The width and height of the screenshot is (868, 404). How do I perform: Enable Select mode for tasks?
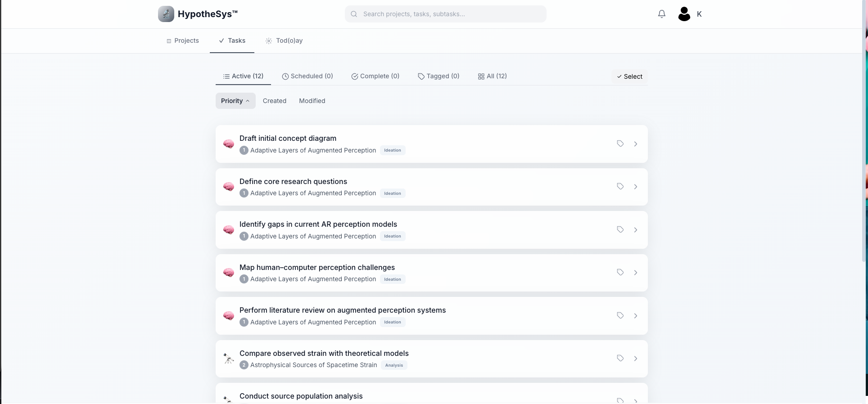629,76
